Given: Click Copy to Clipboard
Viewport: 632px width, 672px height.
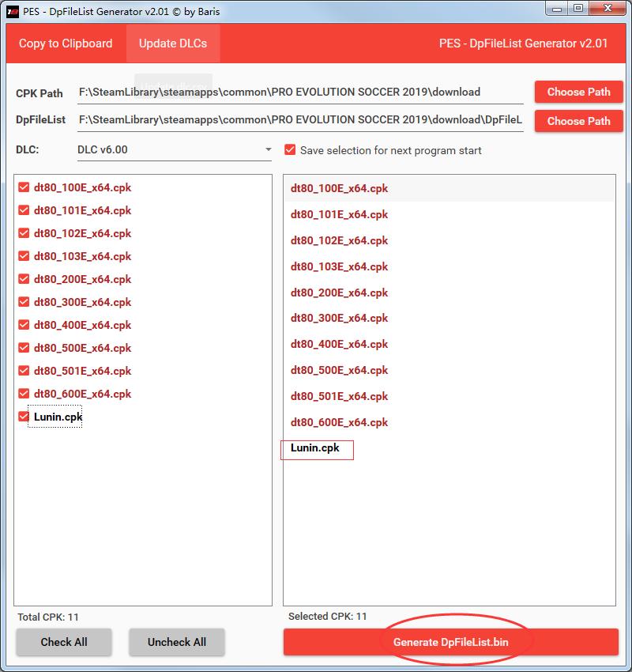Looking at the screenshot, I should point(66,43).
